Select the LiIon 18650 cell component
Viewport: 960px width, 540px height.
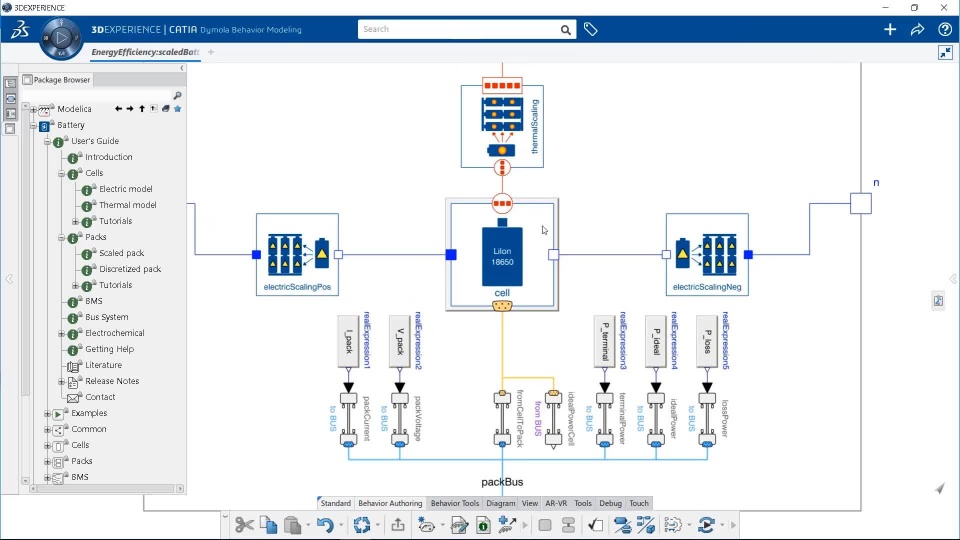tap(502, 257)
